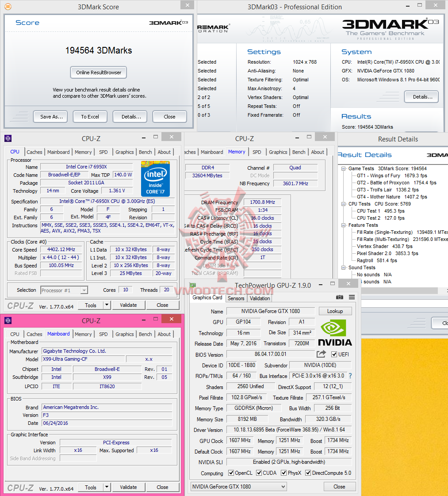The image size is (448, 496).
Task: Open the GPU-Z hamburger menu
Action: tap(352, 297)
